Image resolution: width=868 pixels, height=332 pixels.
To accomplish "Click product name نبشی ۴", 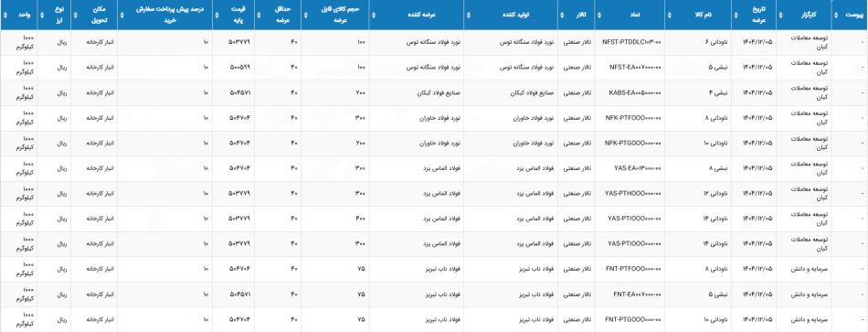I will coord(717,93).
